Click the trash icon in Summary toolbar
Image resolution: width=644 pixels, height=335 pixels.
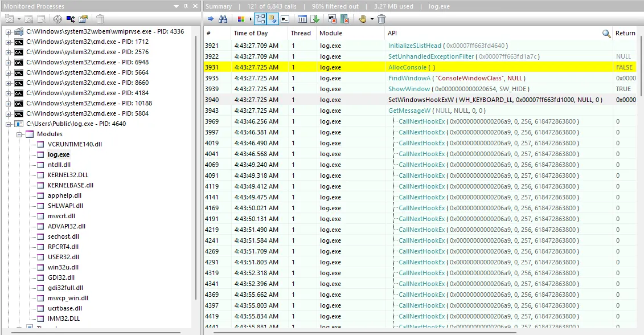click(x=382, y=19)
